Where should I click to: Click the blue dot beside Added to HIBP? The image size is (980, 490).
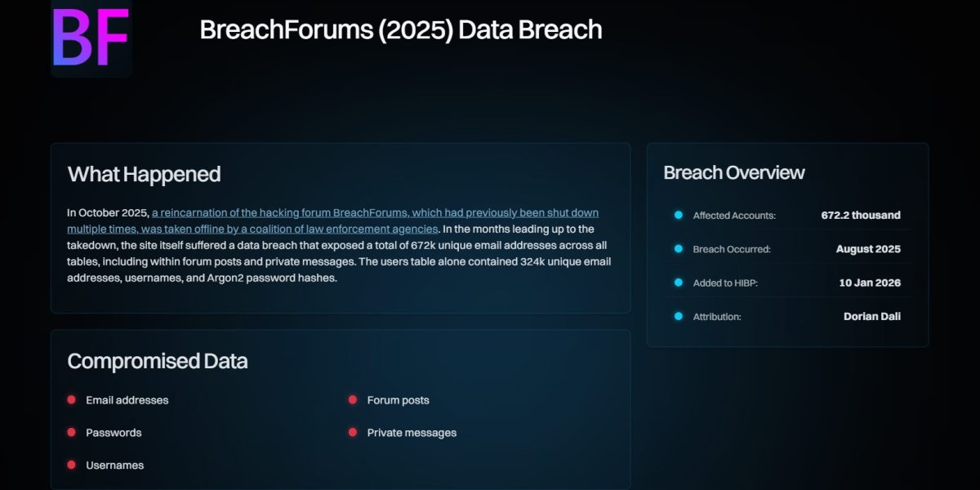point(678,283)
